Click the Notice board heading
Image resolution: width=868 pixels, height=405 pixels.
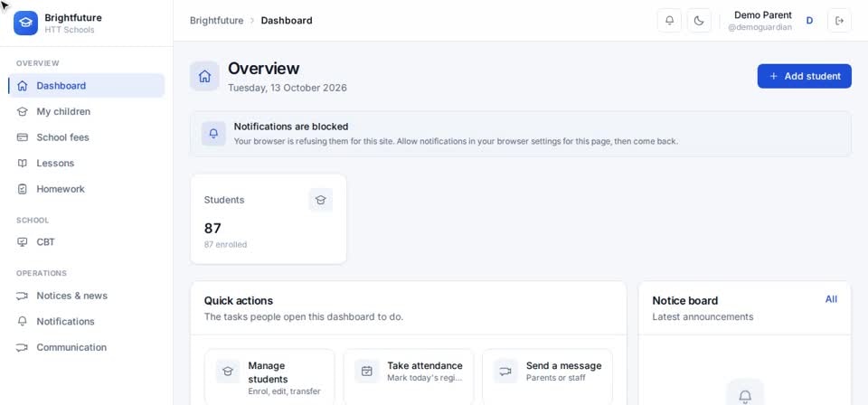(x=684, y=301)
